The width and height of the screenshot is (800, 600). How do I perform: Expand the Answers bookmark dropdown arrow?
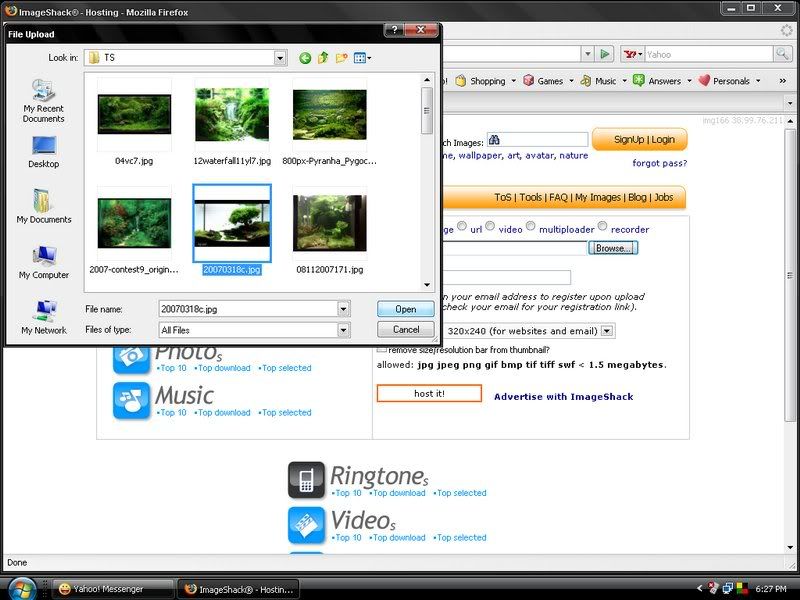(689, 81)
